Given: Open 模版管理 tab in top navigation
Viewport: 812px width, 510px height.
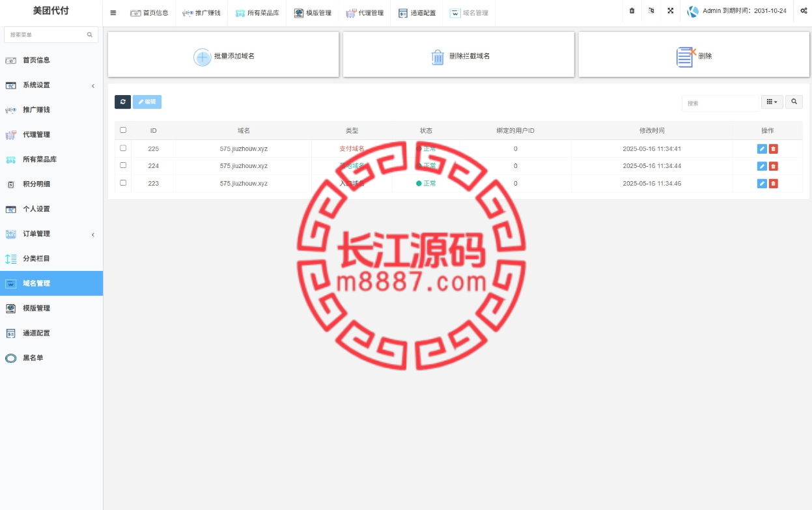Looking at the screenshot, I should tap(313, 12).
